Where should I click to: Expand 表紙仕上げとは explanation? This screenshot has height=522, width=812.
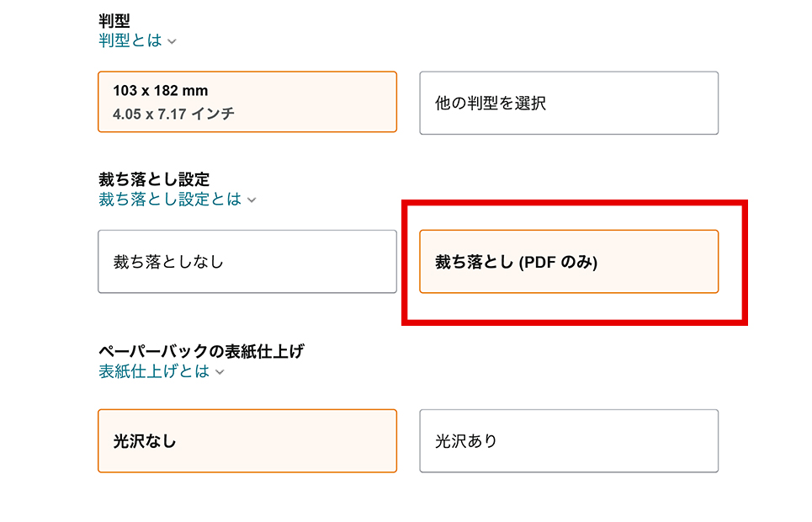154,371
